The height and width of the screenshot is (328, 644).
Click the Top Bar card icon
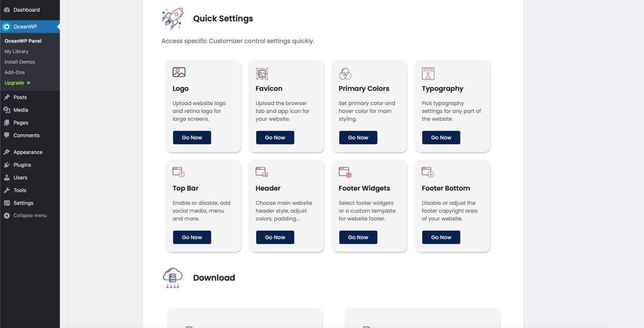[179, 172]
